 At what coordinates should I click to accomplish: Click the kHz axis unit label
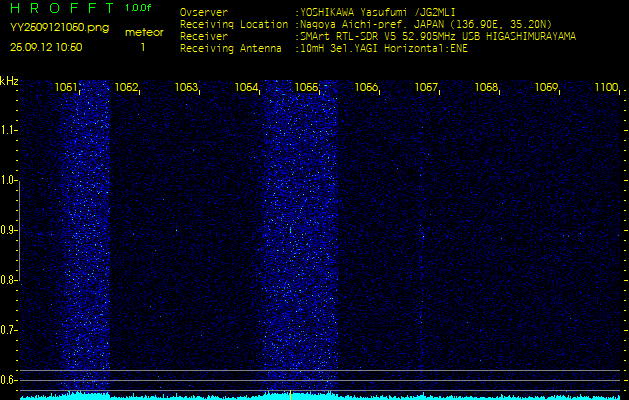pyautogui.click(x=9, y=81)
